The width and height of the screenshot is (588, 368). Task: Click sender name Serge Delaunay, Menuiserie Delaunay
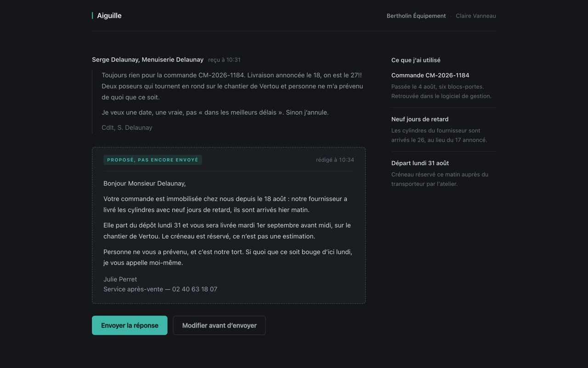147,59
